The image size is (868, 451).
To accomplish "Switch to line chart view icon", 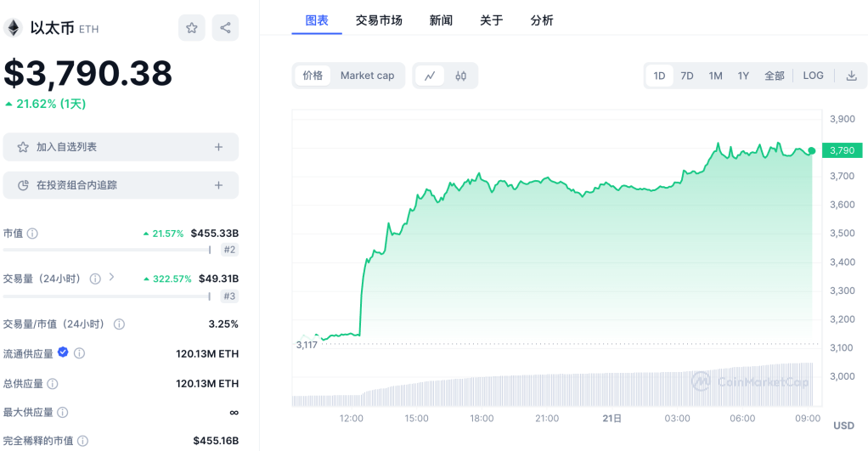I will (430, 76).
